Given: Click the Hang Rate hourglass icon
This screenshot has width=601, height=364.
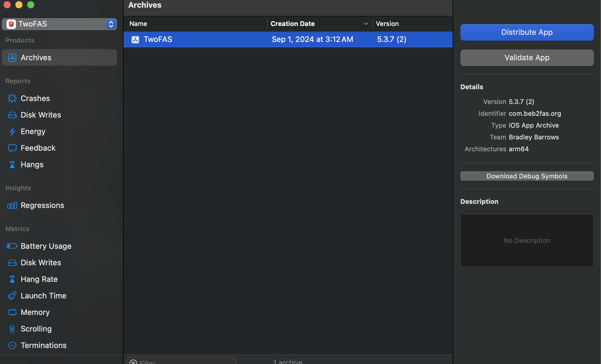Looking at the screenshot, I should [x=12, y=279].
